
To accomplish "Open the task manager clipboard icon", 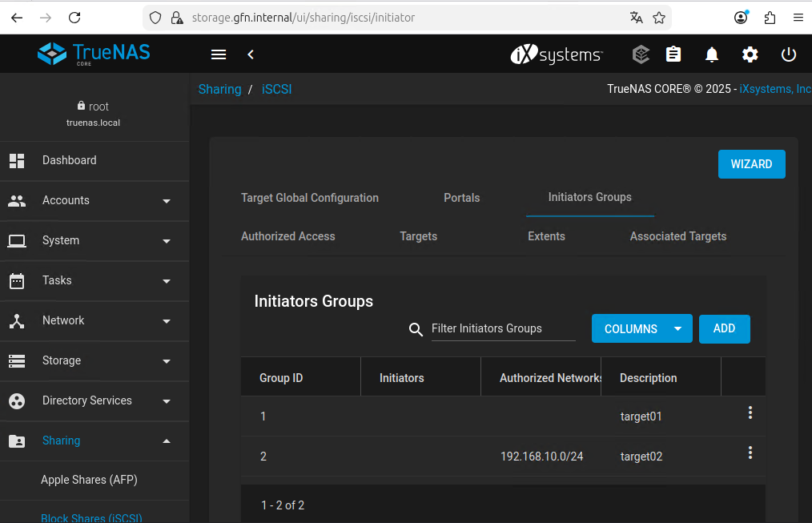I will 673,54.
